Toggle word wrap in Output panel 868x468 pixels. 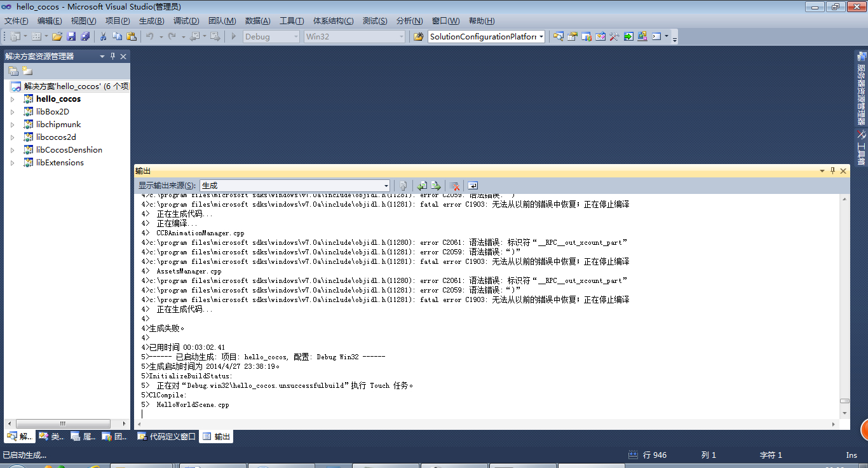pos(473,186)
